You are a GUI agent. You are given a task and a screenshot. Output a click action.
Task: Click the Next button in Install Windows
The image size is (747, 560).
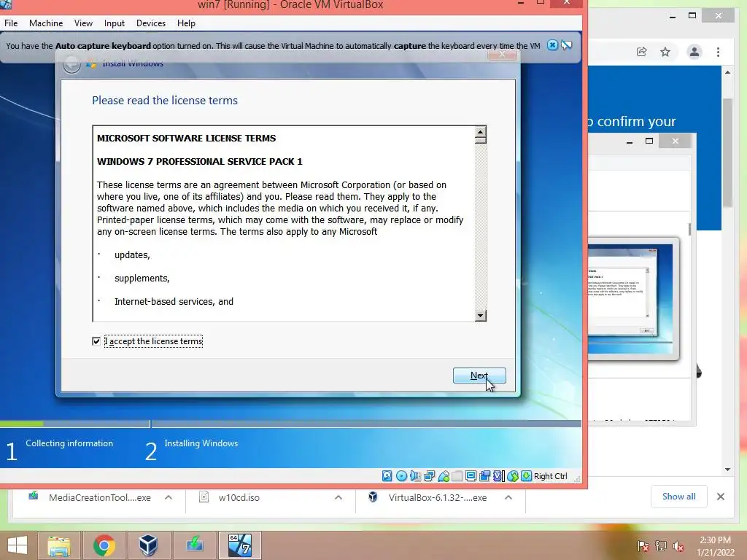[479, 376]
